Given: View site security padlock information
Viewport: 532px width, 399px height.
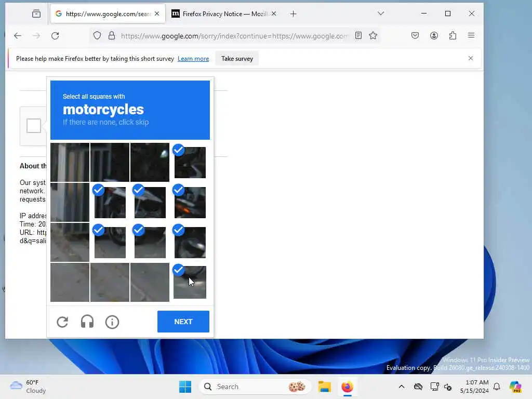Looking at the screenshot, I should click(112, 36).
